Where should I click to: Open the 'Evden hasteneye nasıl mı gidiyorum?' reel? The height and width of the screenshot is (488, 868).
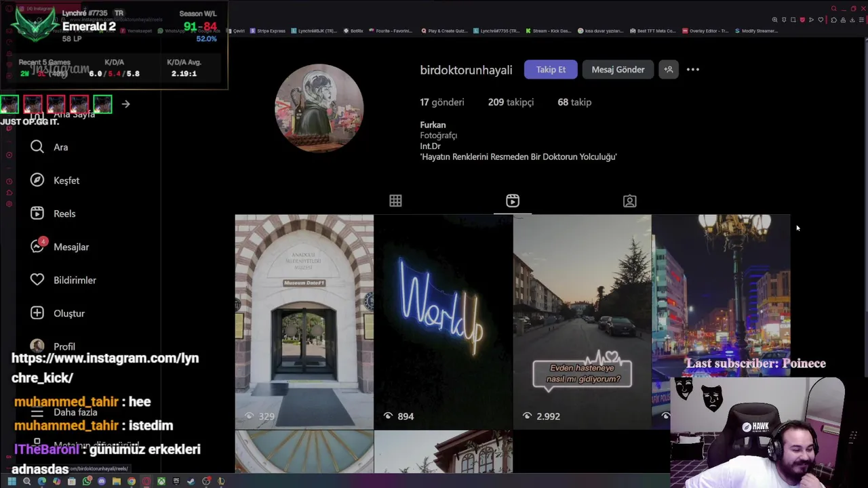583,322
